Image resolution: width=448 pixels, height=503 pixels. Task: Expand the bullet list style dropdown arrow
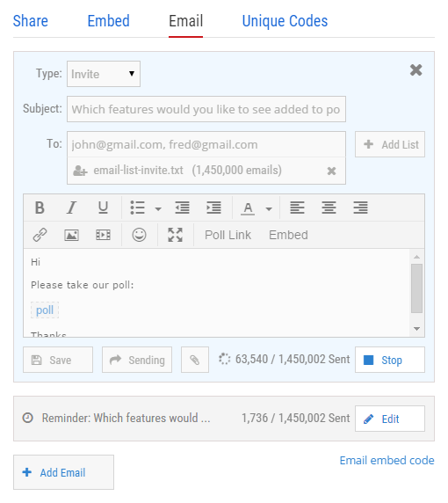[x=158, y=208]
